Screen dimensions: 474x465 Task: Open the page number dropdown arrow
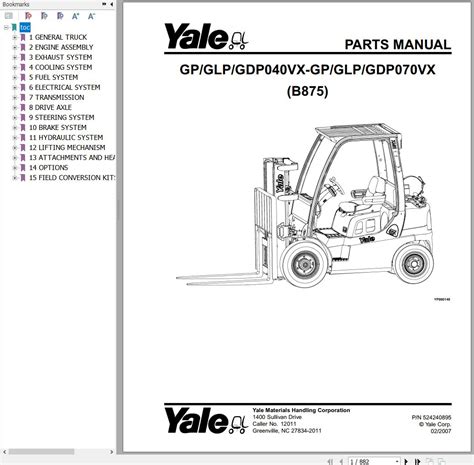coord(397,462)
